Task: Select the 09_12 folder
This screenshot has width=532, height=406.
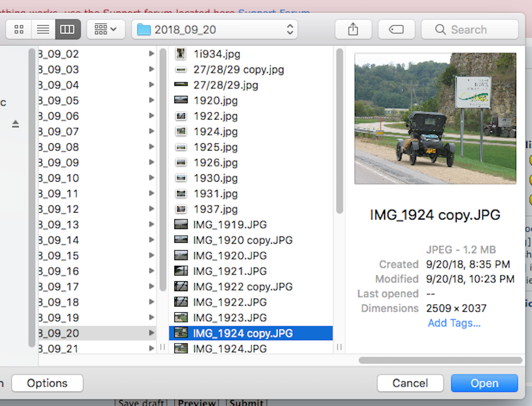Action: click(59, 209)
